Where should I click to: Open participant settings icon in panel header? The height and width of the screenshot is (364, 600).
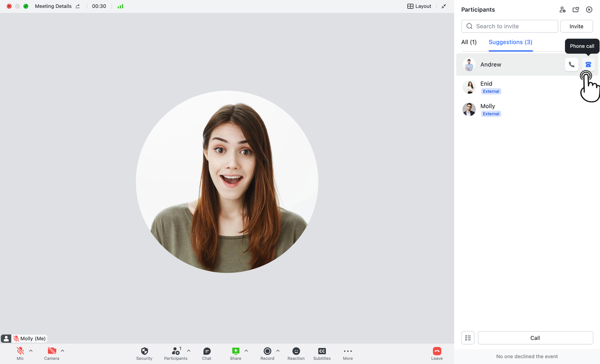[562, 9]
